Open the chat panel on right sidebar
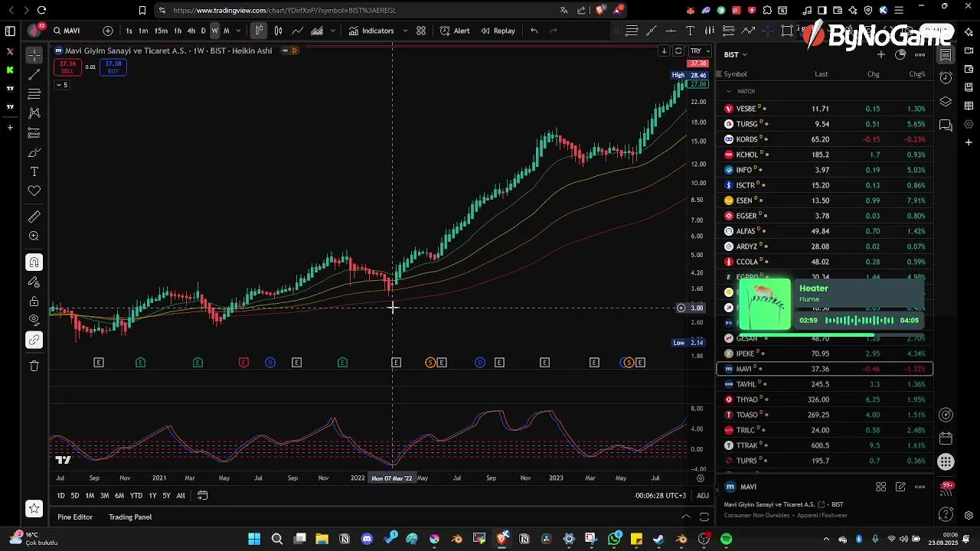This screenshot has height=551, width=980. (x=946, y=125)
